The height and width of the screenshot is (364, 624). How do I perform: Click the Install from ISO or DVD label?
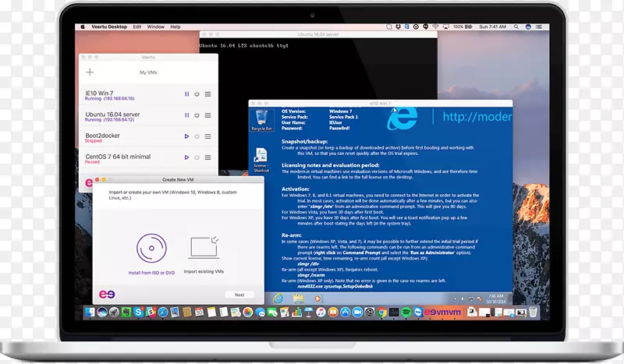point(151,273)
